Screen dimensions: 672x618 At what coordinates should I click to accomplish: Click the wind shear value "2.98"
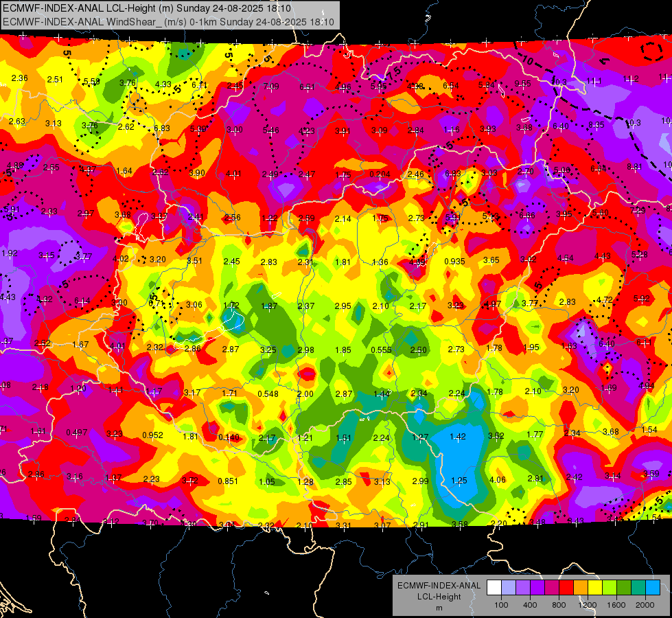point(306,350)
